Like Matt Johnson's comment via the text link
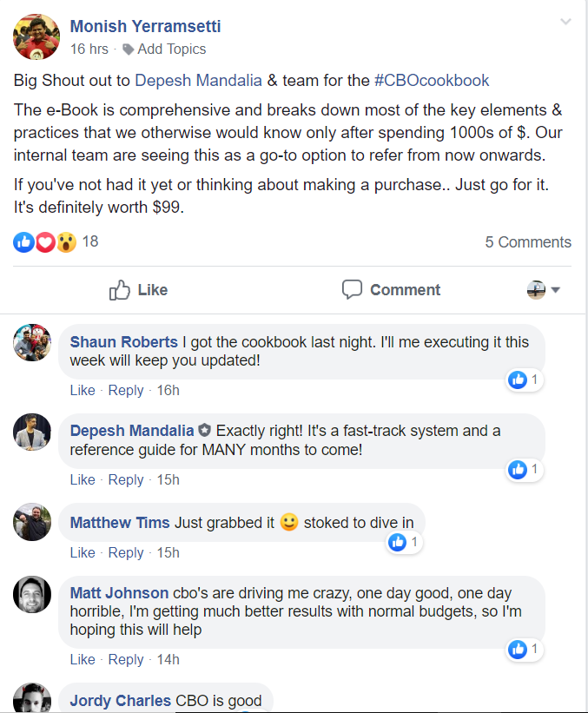This screenshot has height=713, width=588. click(x=83, y=659)
